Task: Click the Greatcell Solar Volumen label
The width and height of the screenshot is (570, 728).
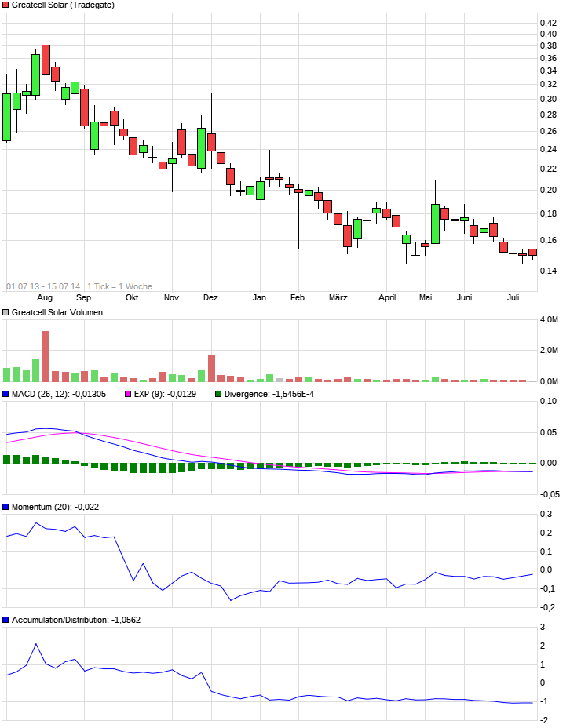Action: click(57, 312)
